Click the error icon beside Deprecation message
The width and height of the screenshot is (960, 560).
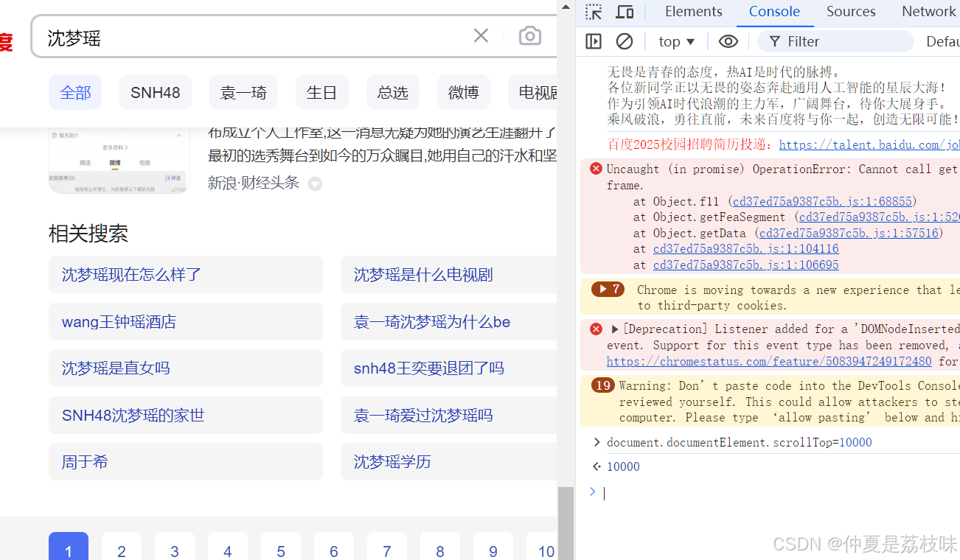point(596,329)
